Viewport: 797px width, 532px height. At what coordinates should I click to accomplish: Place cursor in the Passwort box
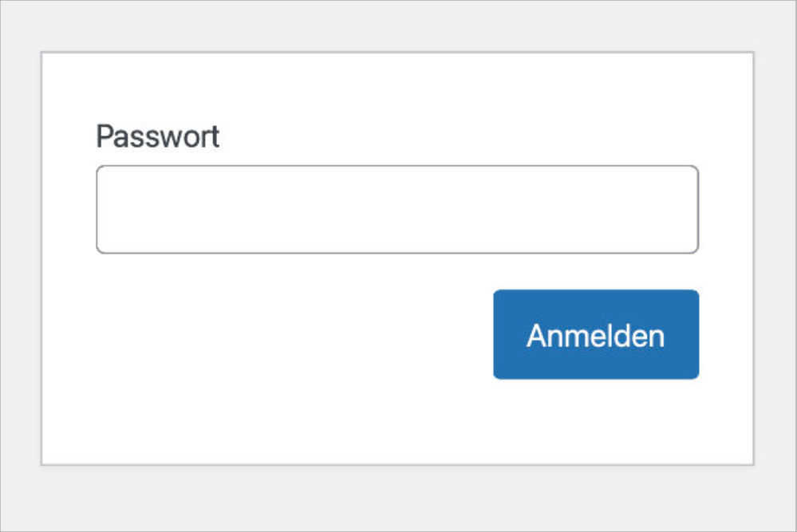pos(397,210)
